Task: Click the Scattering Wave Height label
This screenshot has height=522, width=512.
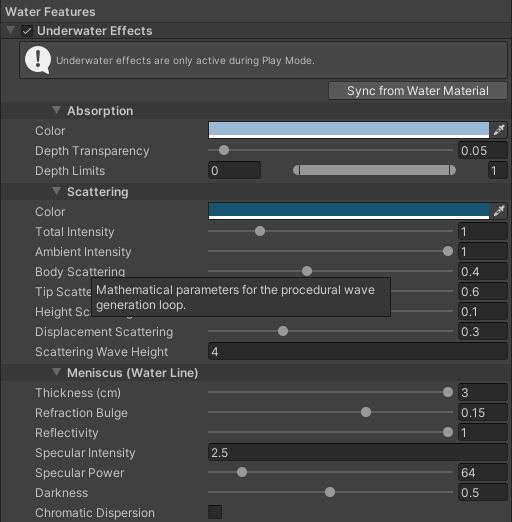Action: tap(102, 352)
